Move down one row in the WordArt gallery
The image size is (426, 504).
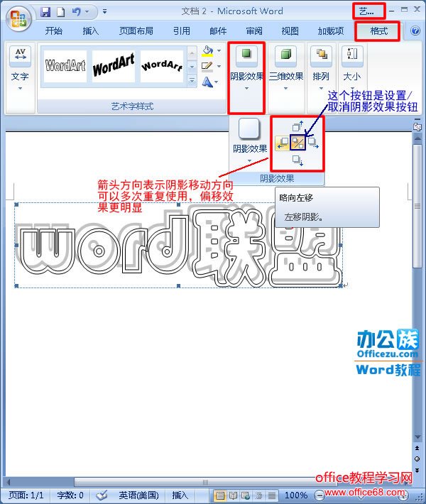pos(192,67)
